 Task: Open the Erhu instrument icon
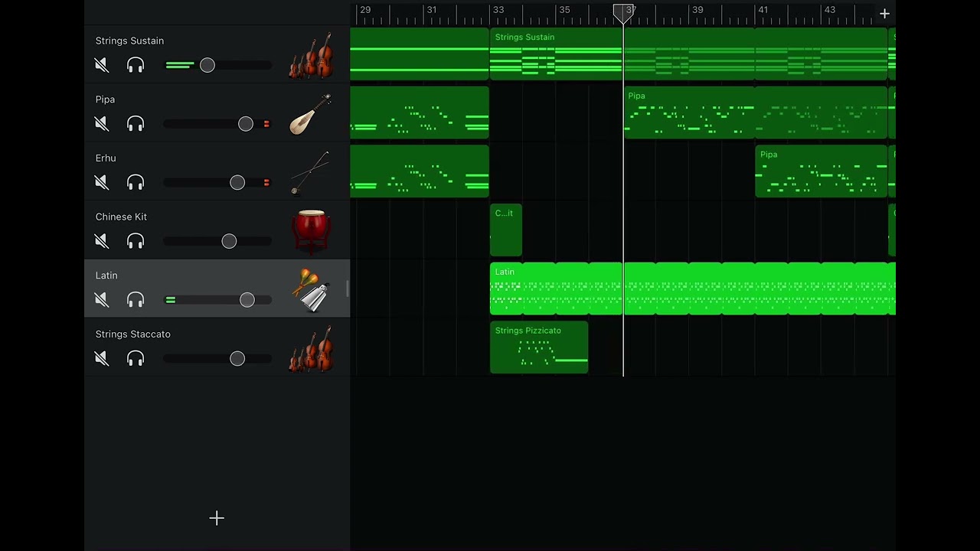tap(310, 173)
